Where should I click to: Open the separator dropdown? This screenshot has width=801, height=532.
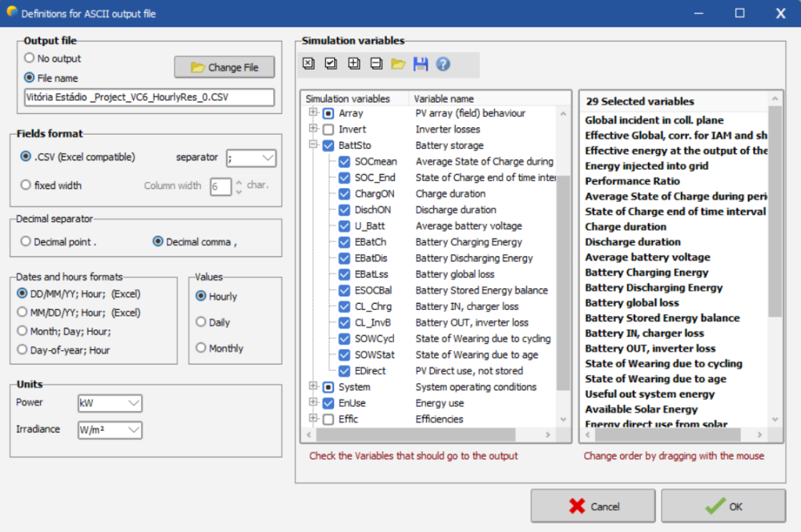click(251, 158)
